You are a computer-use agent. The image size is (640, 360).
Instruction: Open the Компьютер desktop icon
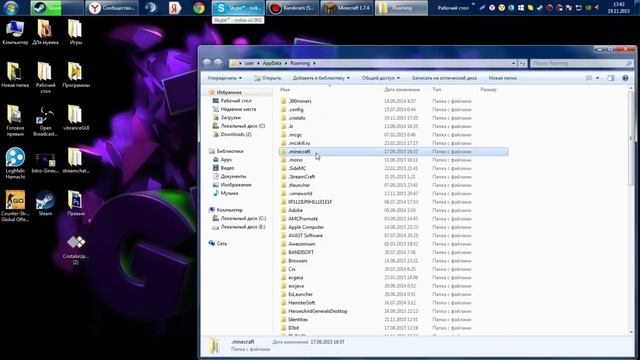coord(15,32)
